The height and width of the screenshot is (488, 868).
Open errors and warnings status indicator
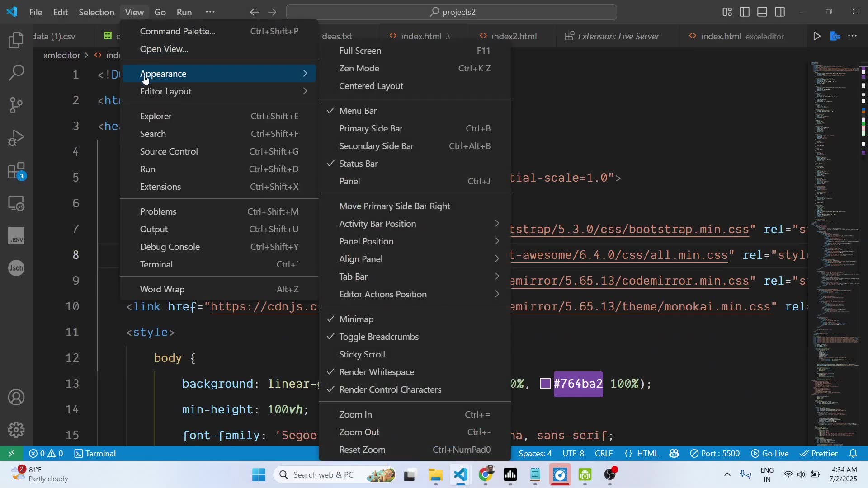click(x=46, y=453)
